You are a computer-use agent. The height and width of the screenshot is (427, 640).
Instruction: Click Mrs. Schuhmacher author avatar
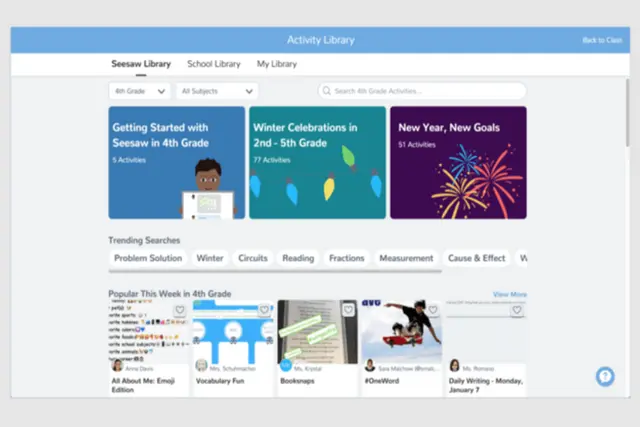coord(202,365)
